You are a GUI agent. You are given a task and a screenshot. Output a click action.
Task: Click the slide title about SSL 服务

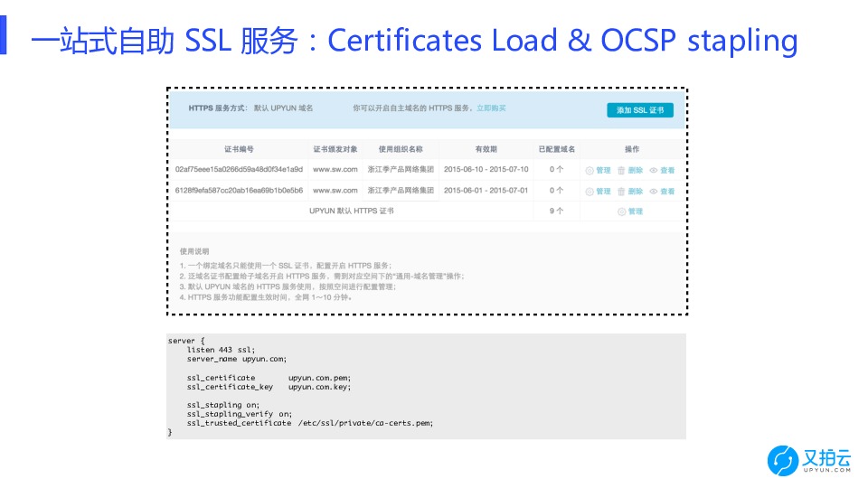click(x=414, y=40)
